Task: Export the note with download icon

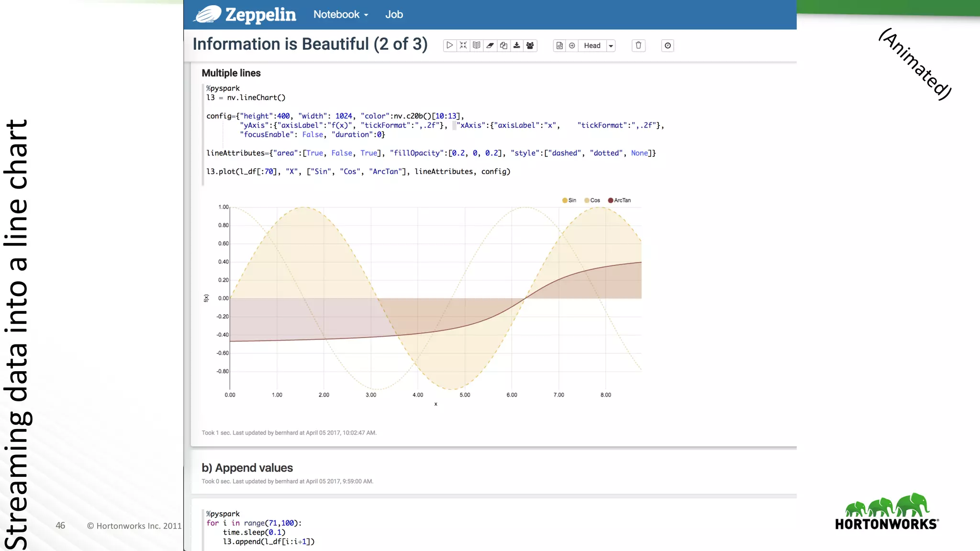Action: (x=517, y=45)
